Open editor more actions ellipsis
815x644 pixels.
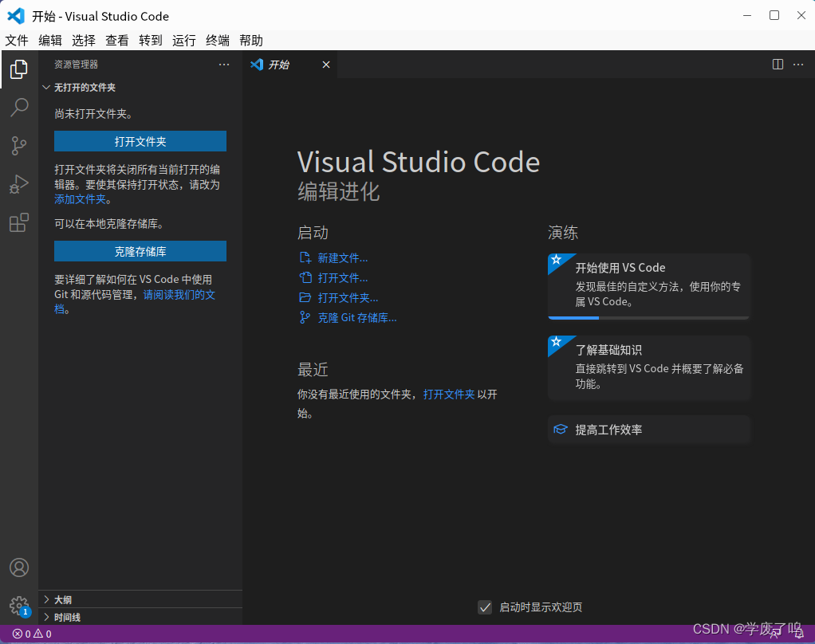(x=798, y=65)
